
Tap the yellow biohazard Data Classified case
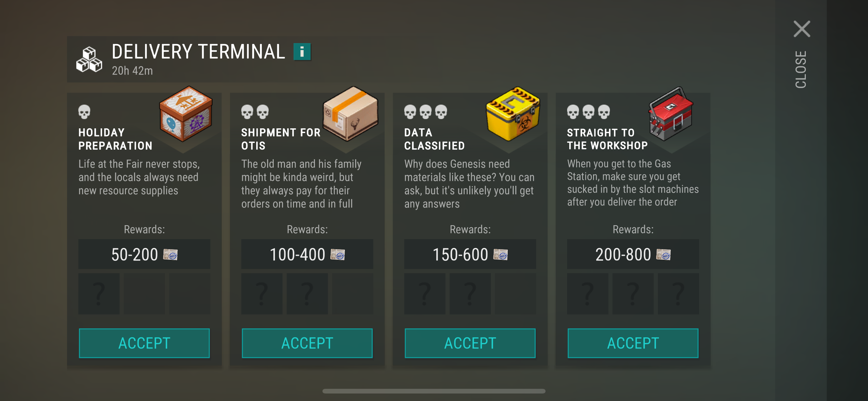pyautogui.click(x=512, y=113)
